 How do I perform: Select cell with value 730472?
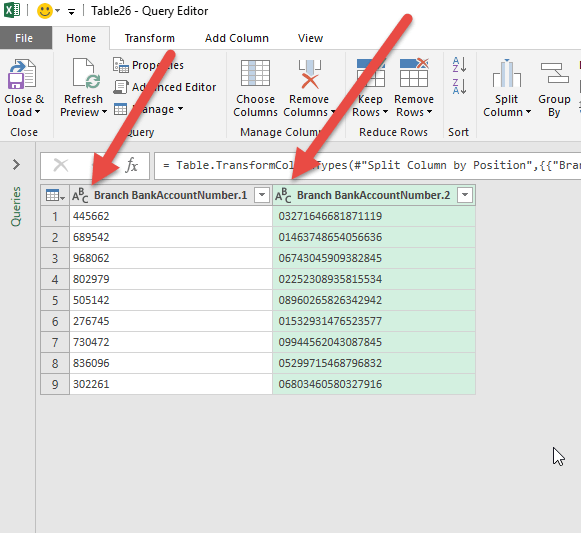pyautogui.click(x=171, y=342)
